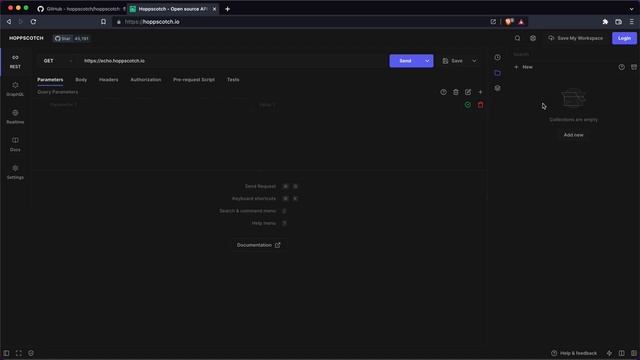640x360 pixels.
Task: Switch to the Body tab
Action: (x=81, y=80)
